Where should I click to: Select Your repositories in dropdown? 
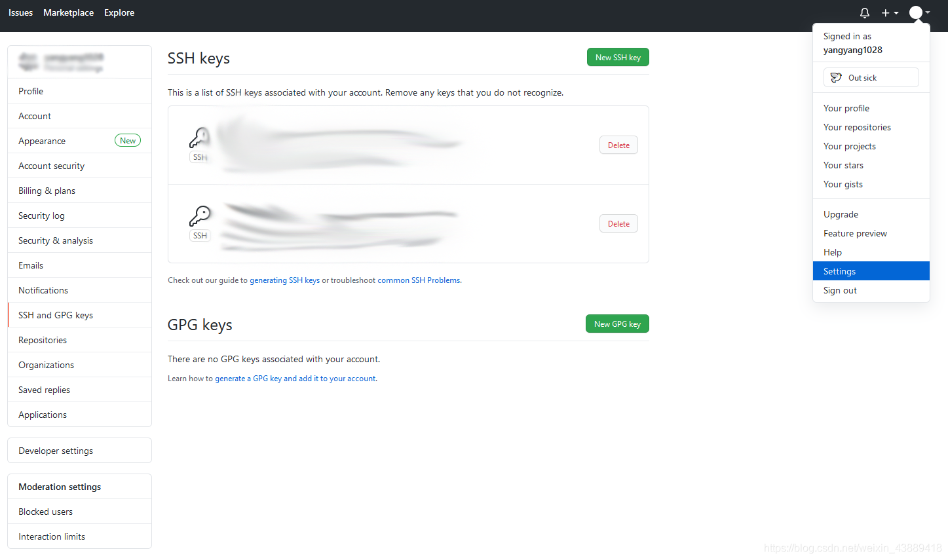coord(871,127)
